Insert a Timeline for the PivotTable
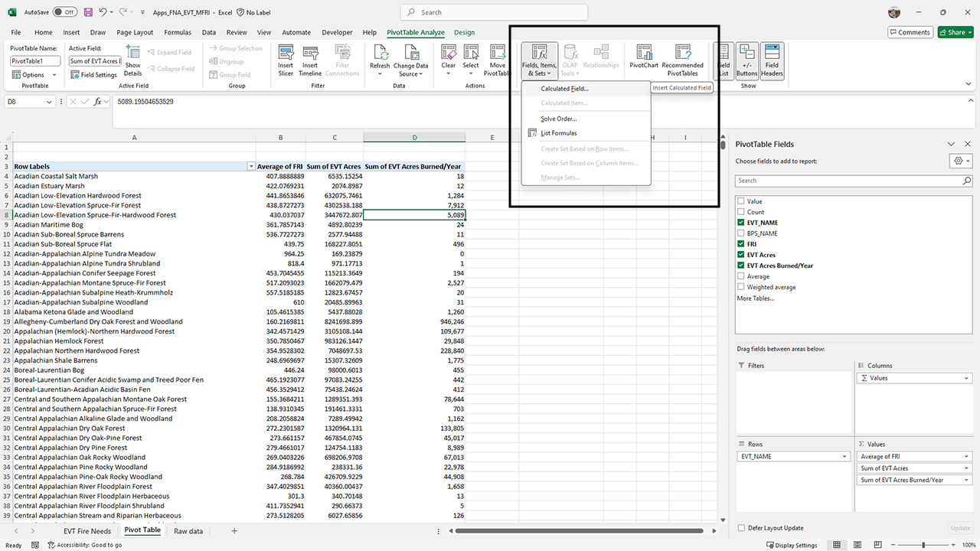The image size is (980, 551). 309,60
